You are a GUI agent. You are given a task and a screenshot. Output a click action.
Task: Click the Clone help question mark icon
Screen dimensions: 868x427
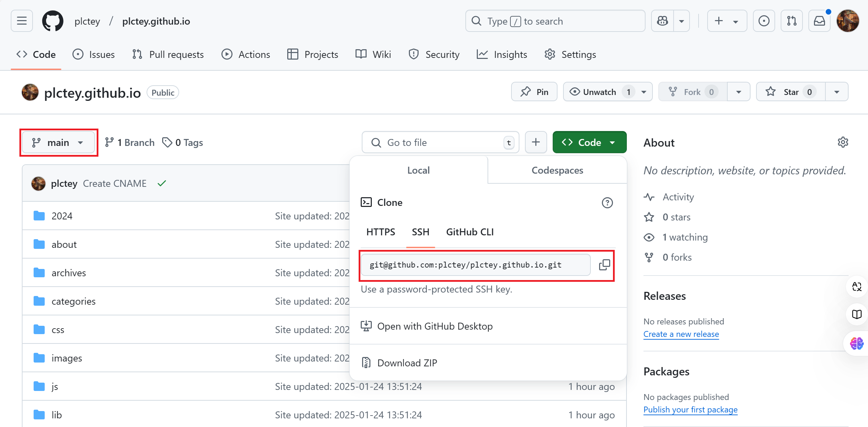click(607, 203)
